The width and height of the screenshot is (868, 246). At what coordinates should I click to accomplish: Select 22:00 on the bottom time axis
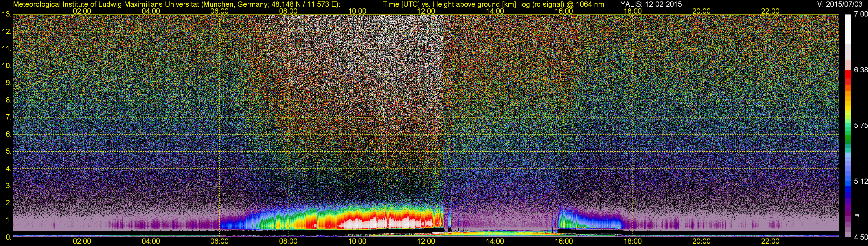tap(770, 241)
